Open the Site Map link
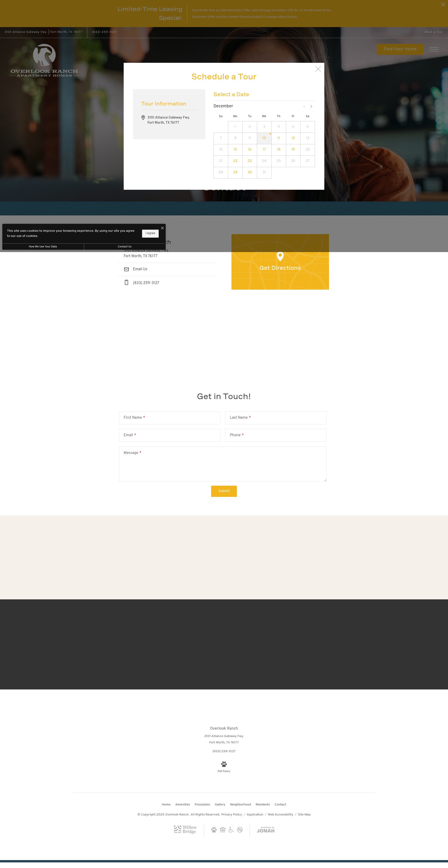448x868 pixels. [304, 814]
